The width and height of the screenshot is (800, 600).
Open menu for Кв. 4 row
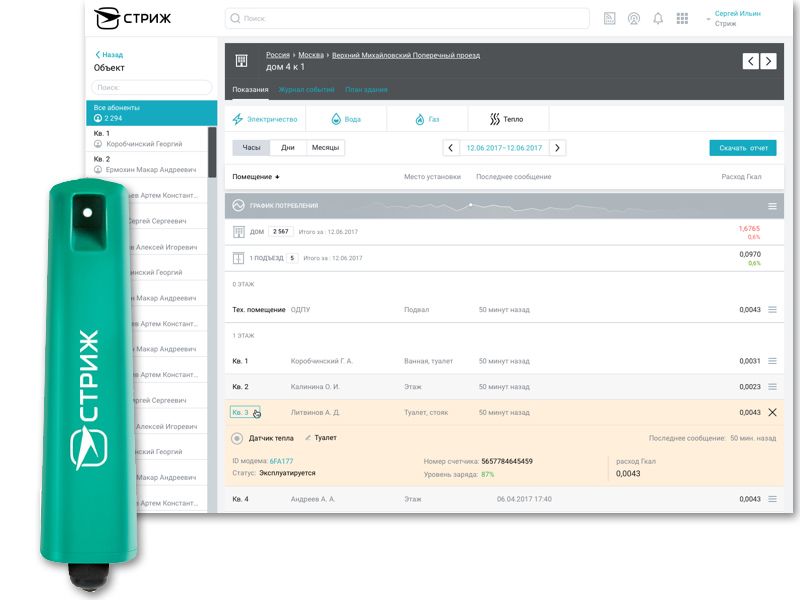point(772,499)
